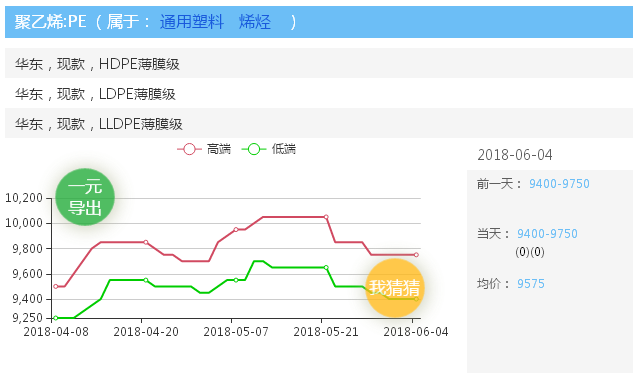Viewport: 633px width, 373px height.
Task: Click the red line point at 2018-04-08
Action: pyautogui.click(x=56, y=287)
